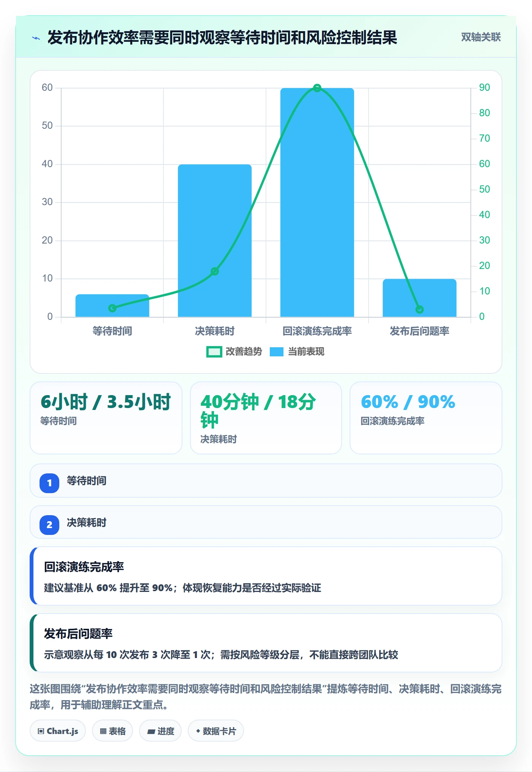Click the x-axis label 决策耗时

(x=215, y=331)
